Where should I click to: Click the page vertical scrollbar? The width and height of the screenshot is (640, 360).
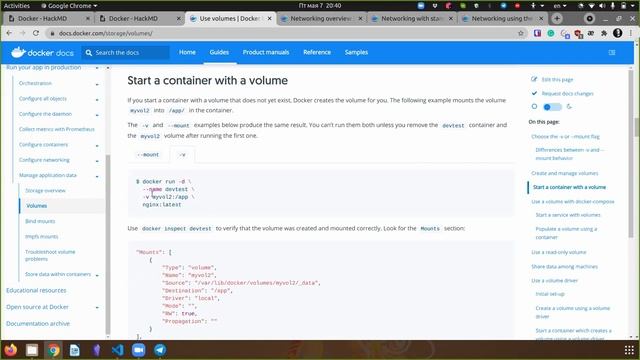(x=631, y=153)
